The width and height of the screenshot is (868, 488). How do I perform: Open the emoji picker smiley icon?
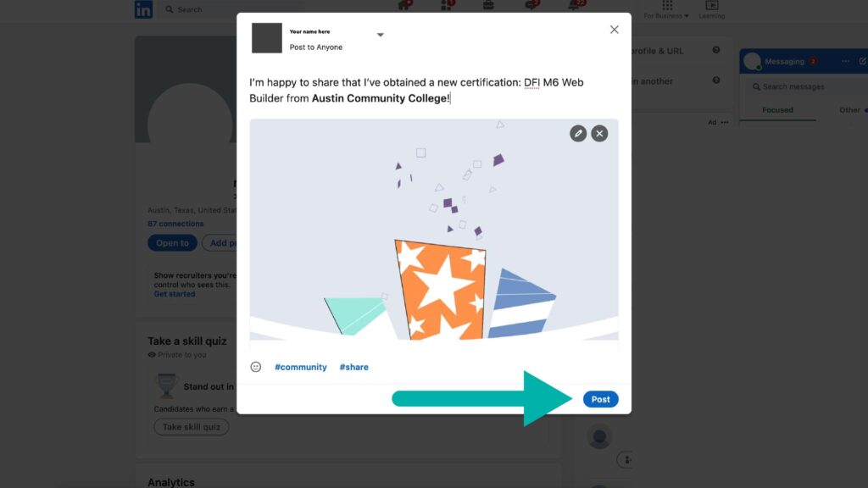pyautogui.click(x=256, y=367)
